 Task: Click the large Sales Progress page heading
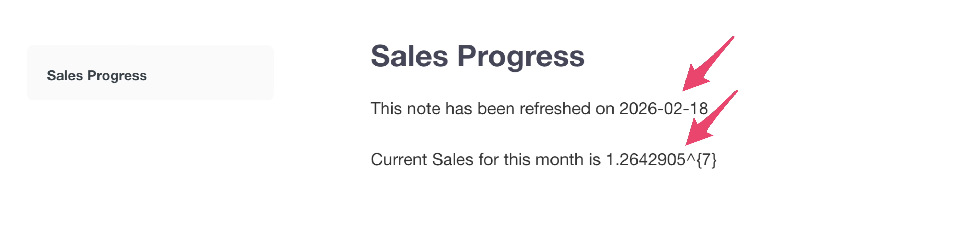click(477, 56)
